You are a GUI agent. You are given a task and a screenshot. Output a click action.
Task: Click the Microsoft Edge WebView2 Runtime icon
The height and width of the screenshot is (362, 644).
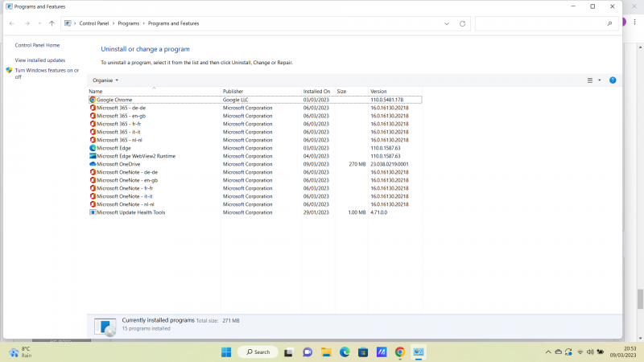(x=93, y=156)
